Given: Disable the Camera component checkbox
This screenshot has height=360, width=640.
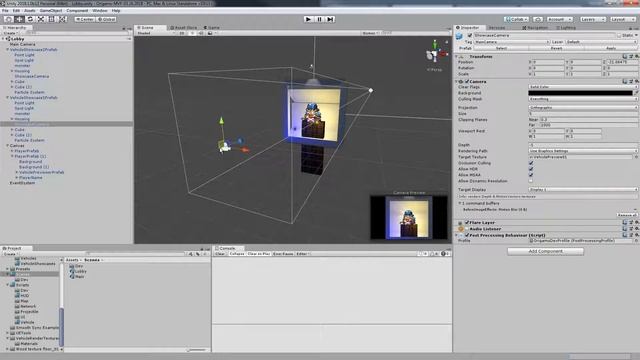Looking at the screenshot, I should pos(467,82).
